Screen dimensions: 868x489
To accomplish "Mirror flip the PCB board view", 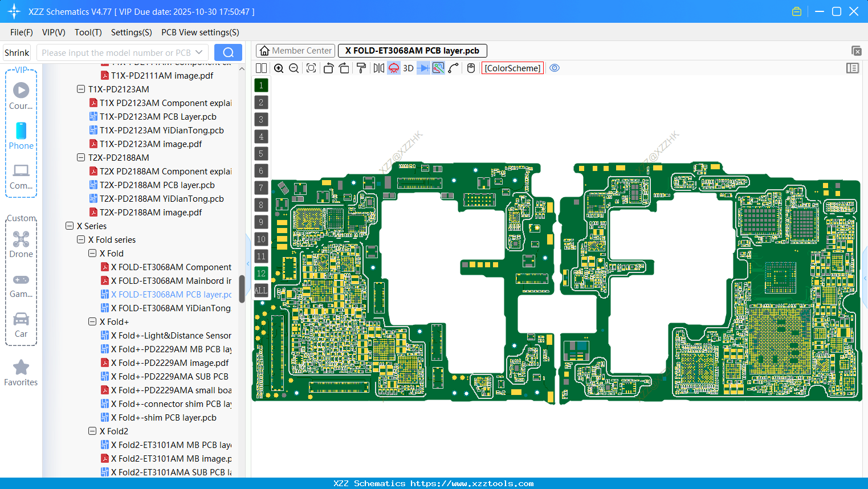I will [378, 68].
